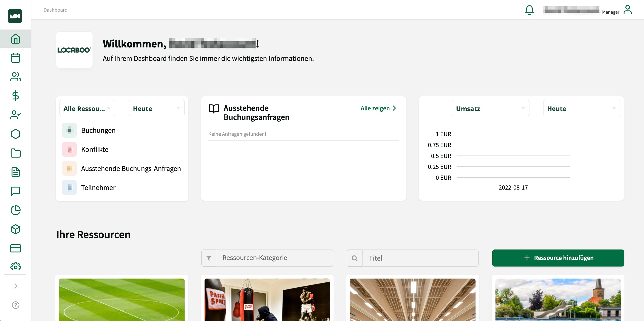Click the Locaboo company logo card
Screen dimensions: 644x321
74,50
